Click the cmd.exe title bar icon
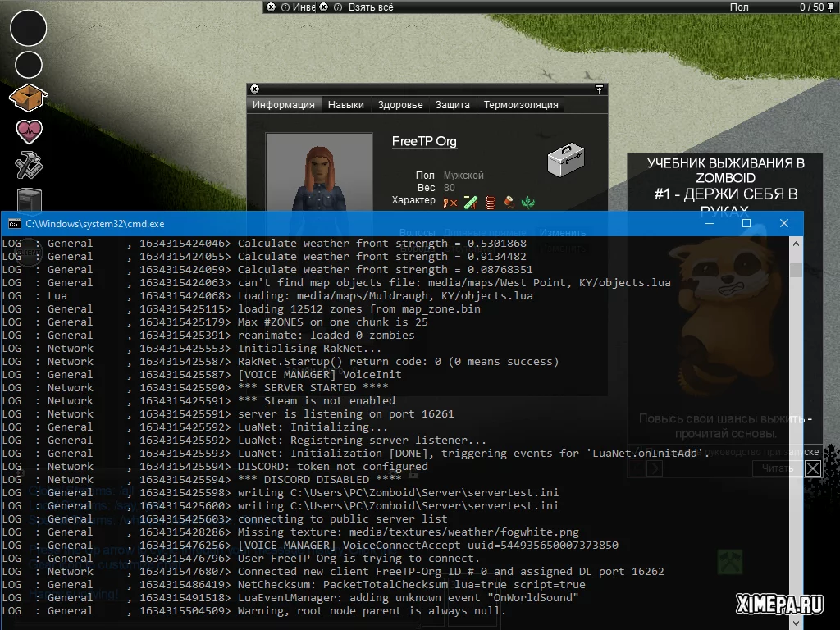The width and height of the screenshot is (840, 630). [14, 223]
